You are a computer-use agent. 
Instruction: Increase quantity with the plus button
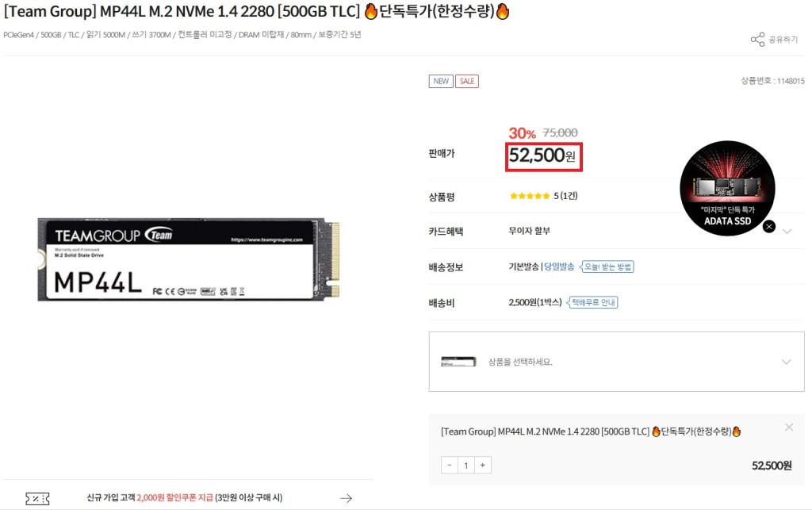point(483,465)
